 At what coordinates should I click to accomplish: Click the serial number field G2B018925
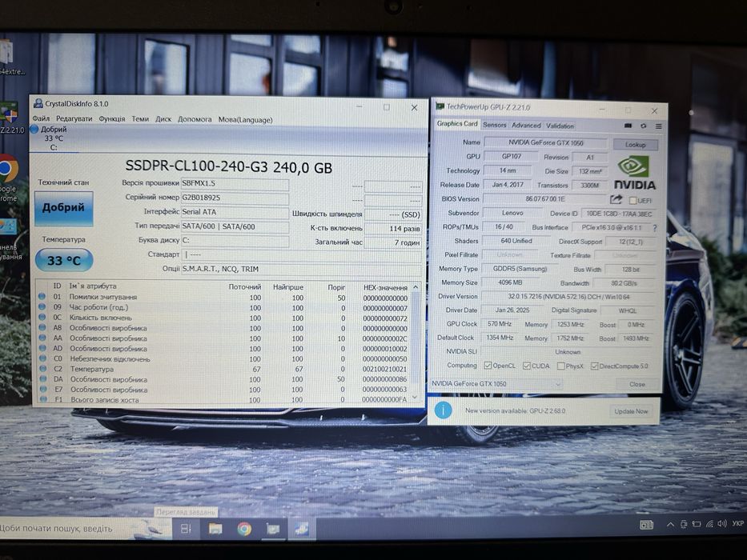tap(235, 198)
